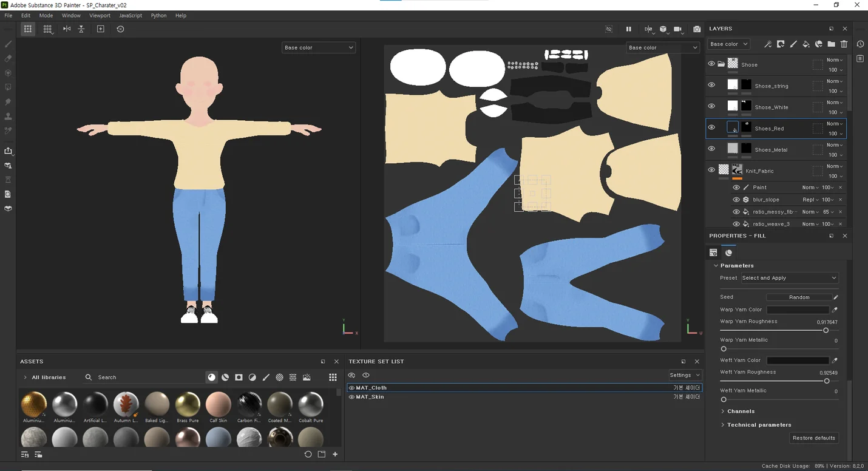This screenshot has width=868, height=471.
Task: Open the File menu
Action: click(8, 15)
